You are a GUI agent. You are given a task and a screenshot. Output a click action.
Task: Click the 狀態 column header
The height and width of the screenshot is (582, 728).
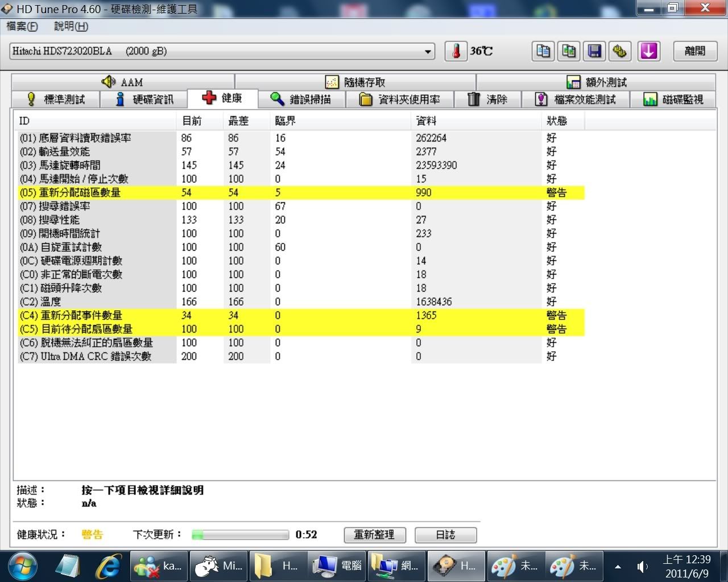(x=563, y=121)
